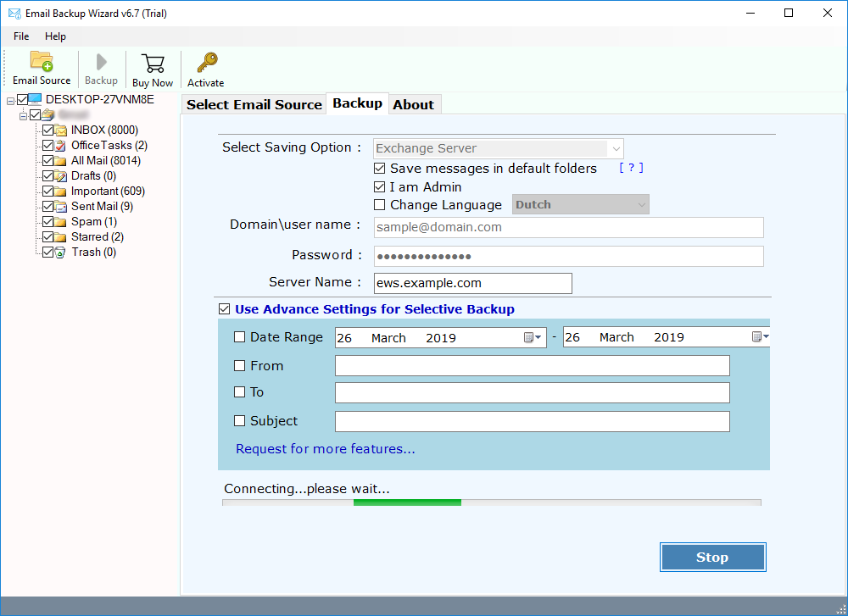Collapse the account folder tree node
848x616 pixels.
tap(23, 116)
